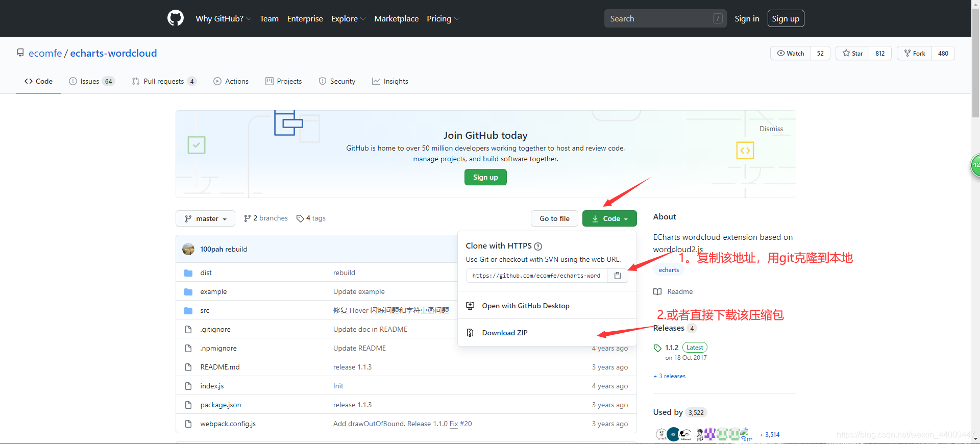Click the 2 branches link
The height and width of the screenshot is (444, 980).
point(266,218)
